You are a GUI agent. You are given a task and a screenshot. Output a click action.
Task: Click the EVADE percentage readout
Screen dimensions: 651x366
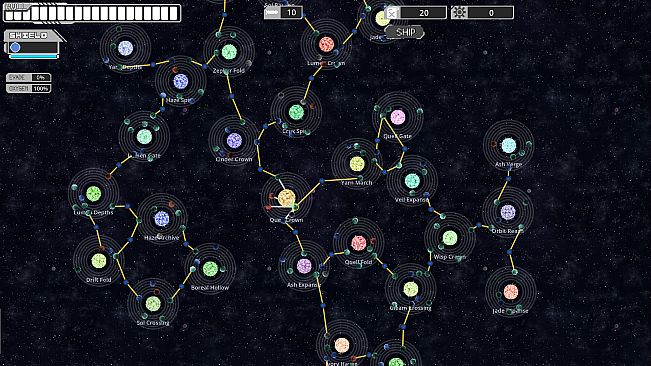[29, 77]
